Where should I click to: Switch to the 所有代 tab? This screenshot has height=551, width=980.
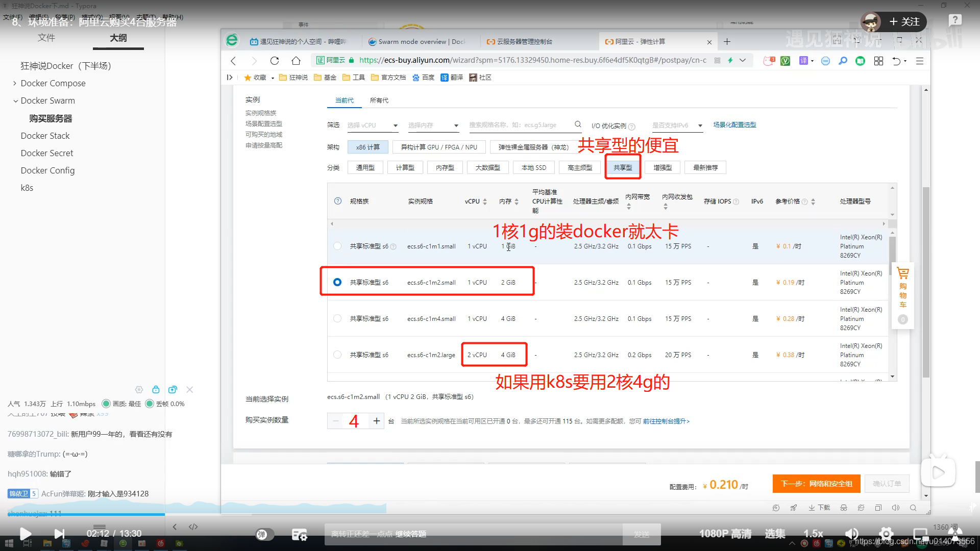[x=379, y=101]
